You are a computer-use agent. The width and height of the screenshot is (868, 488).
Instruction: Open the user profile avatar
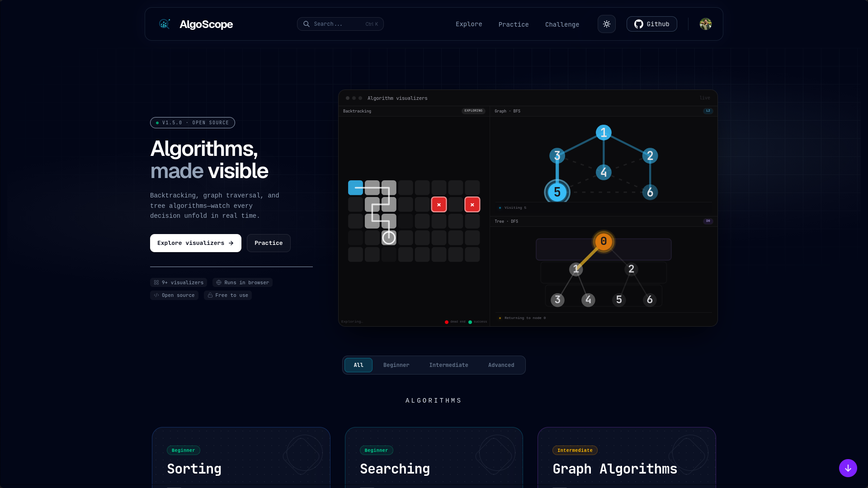pos(706,24)
